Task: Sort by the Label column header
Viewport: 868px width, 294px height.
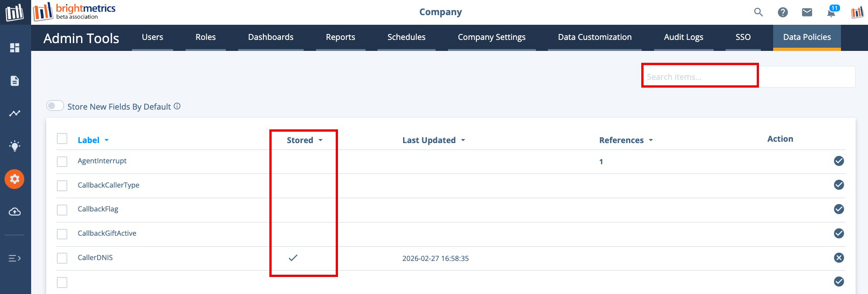Action: coord(93,140)
